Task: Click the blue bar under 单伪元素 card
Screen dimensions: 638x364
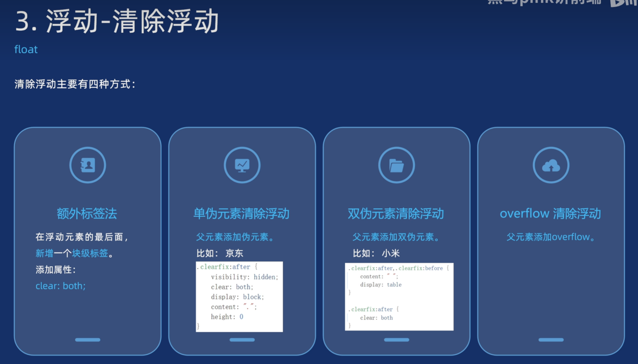Action: click(242, 340)
